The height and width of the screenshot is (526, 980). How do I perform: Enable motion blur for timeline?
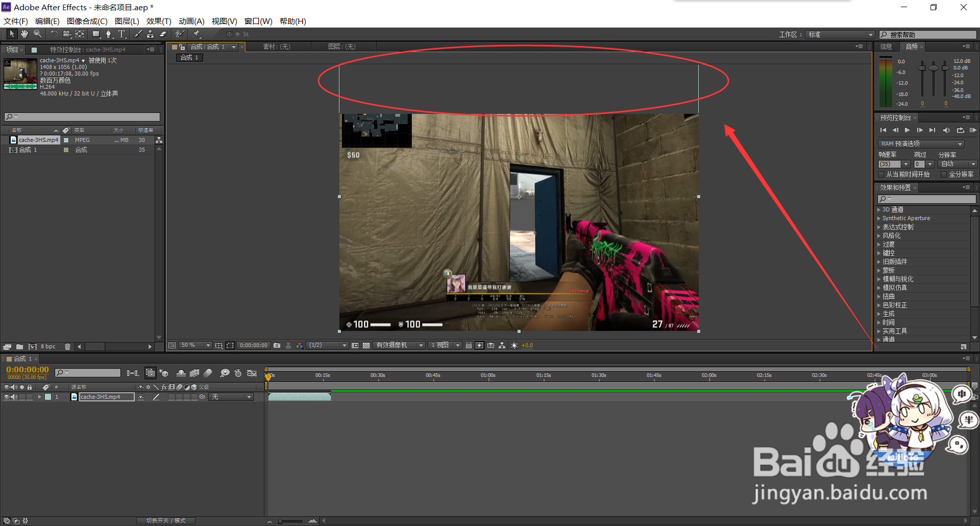point(208,373)
